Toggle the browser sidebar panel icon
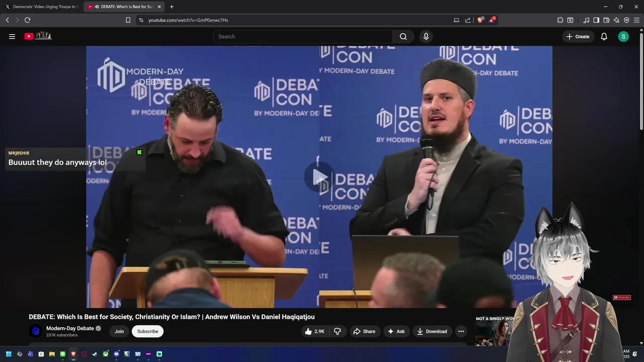The height and width of the screenshot is (362, 644). 596,20
